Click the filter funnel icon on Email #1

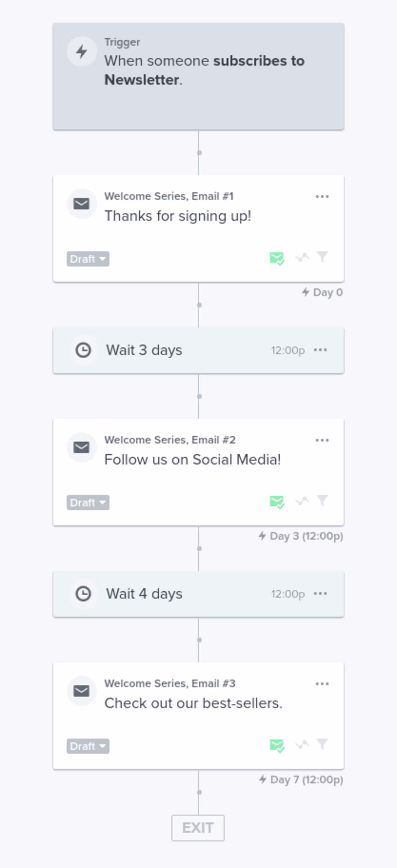[x=322, y=257]
